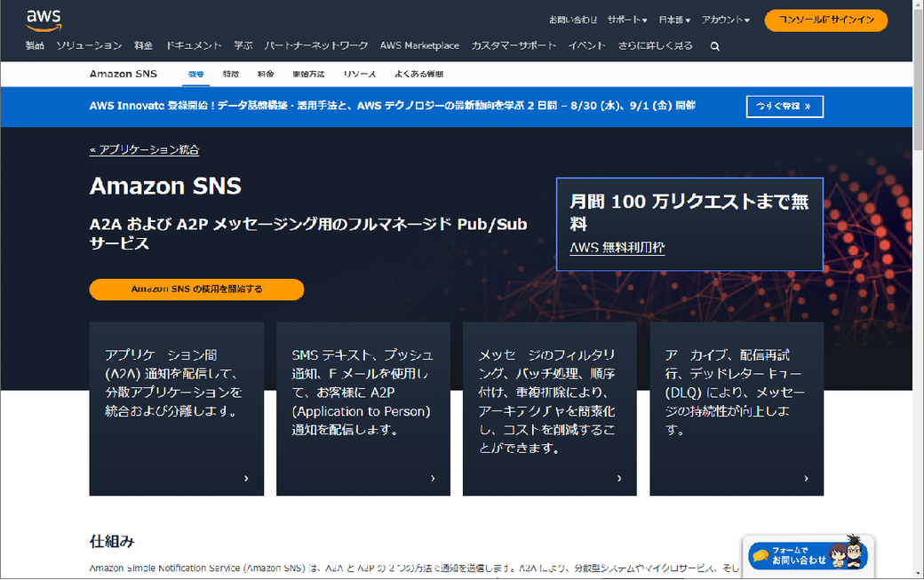
Task: Click 今すぐ登録 banner button
Action: pyautogui.click(x=785, y=107)
